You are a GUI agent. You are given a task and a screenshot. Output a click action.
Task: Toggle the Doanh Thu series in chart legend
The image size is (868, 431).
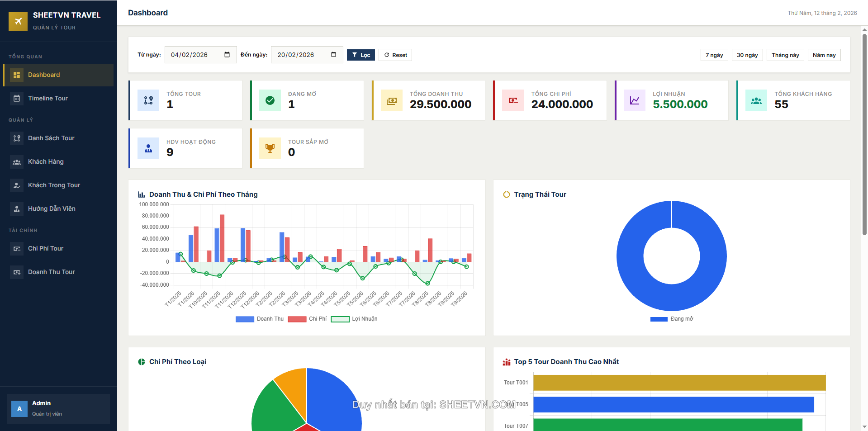tap(259, 319)
